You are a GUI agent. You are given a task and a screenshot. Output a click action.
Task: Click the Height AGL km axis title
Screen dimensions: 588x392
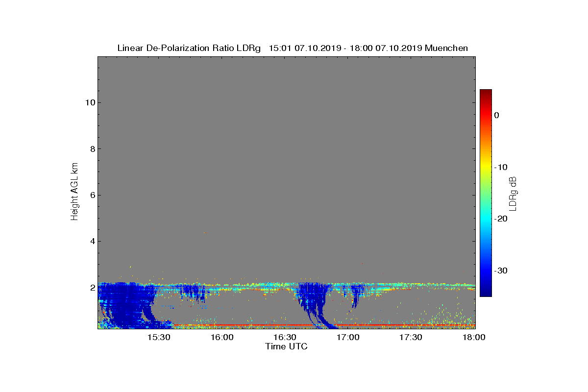point(74,192)
